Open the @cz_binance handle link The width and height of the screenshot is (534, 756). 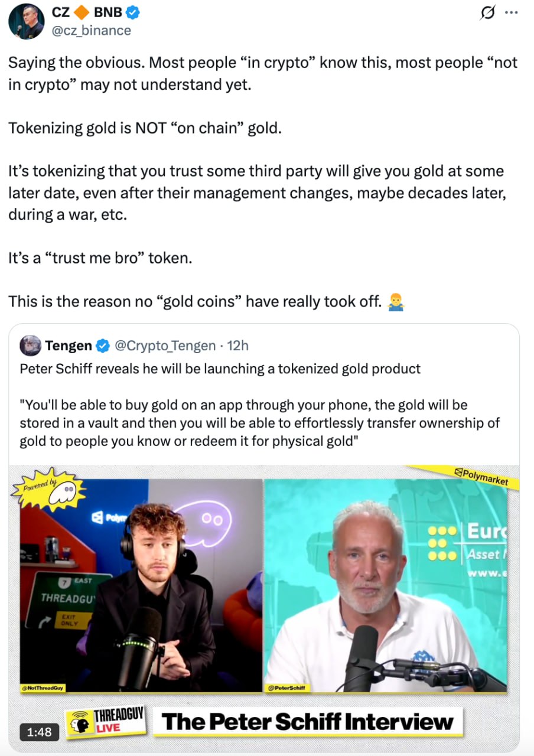pyautogui.click(x=92, y=30)
